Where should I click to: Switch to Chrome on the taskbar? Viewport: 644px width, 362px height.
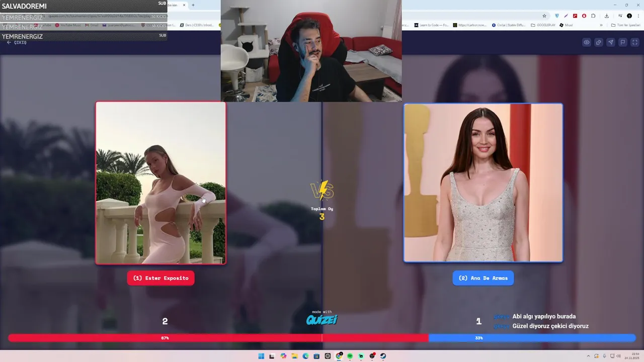(x=339, y=356)
